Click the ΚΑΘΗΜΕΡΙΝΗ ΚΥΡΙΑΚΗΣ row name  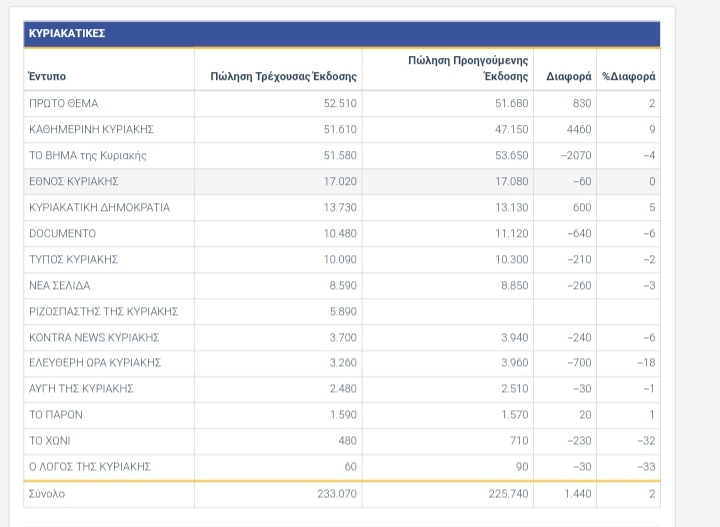(x=91, y=129)
